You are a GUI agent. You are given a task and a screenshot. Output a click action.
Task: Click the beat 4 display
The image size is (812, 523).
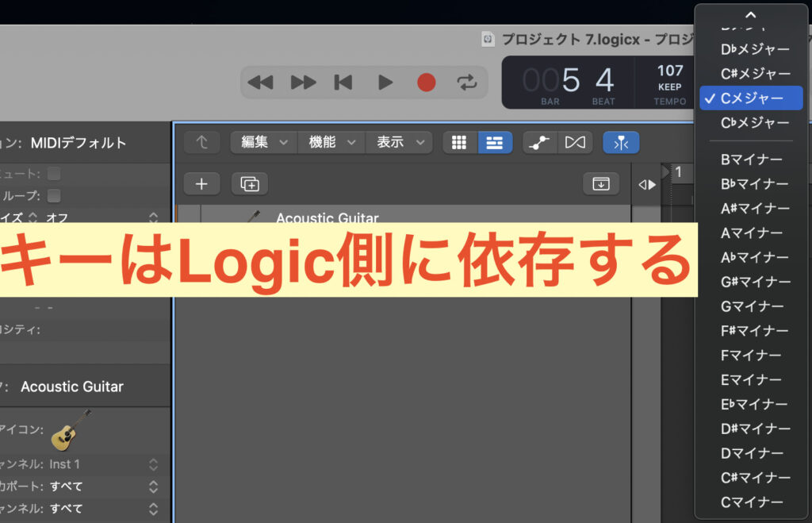click(x=604, y=80)
